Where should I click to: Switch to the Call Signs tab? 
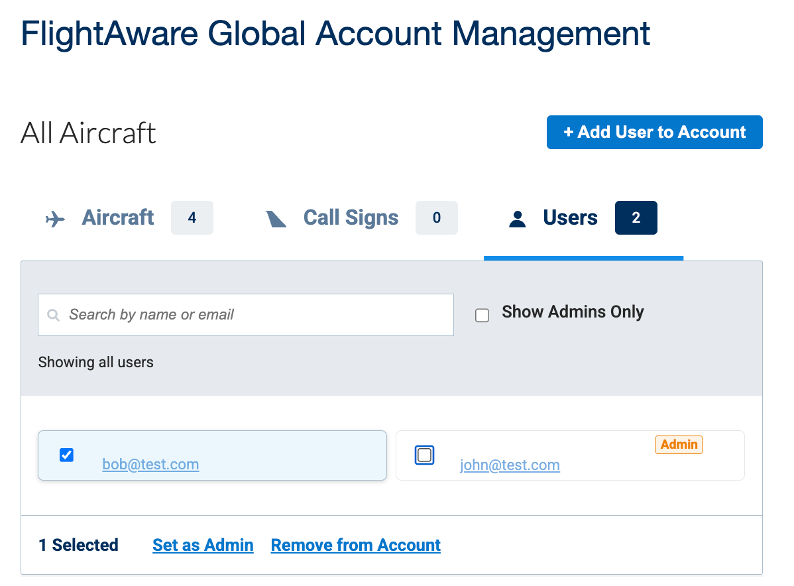point(362,218)
